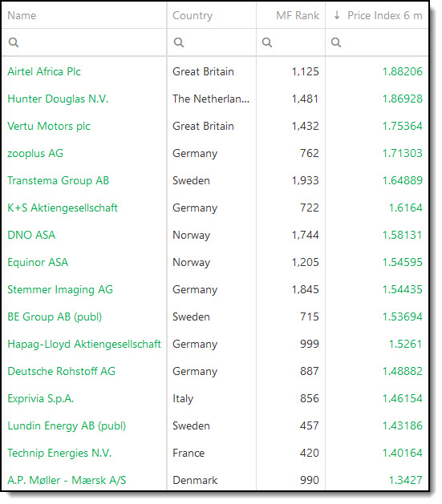Sort by Country column header
442x504 pixels.
point(193,16)
